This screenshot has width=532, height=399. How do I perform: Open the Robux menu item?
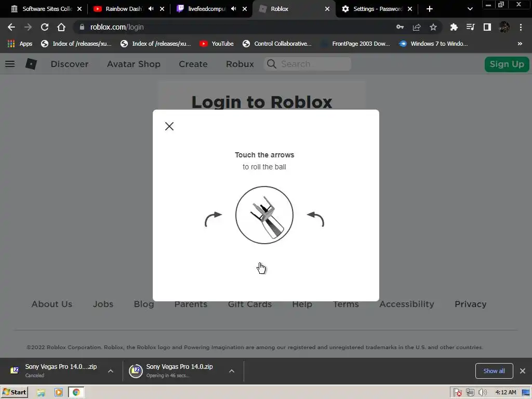click(240, 64)
